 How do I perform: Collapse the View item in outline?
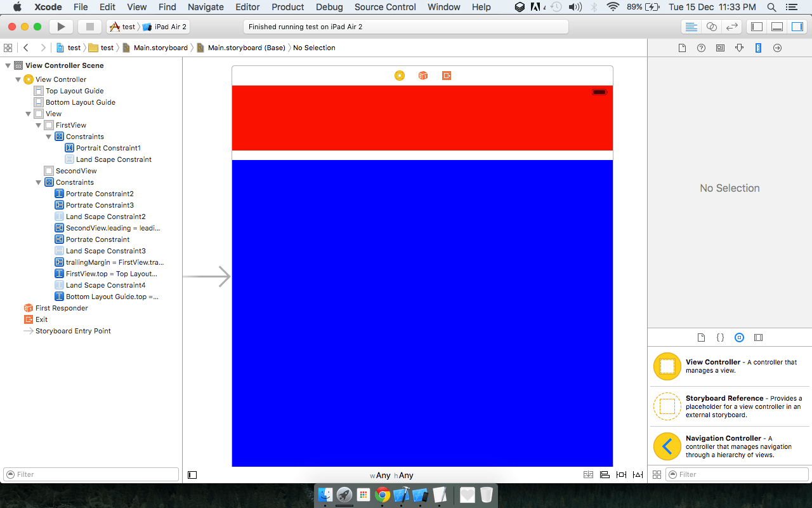click(x=28, y=114)
